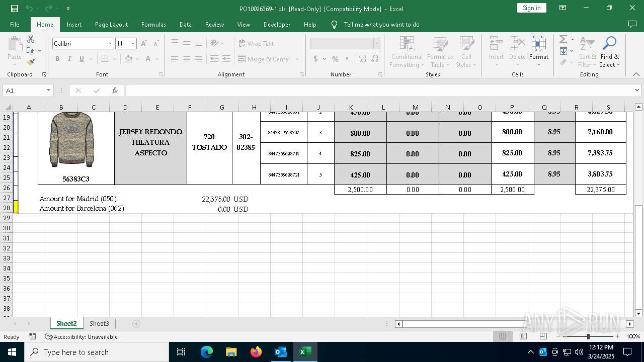This screenshot has width=644, height=362.
Task: Click the Orientation icon
Action: (x=215, y=44)
